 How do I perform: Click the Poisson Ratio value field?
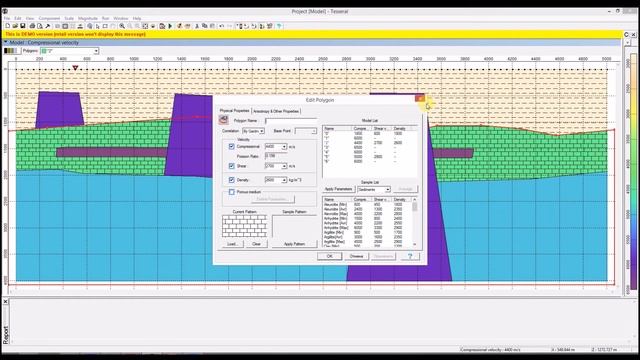pyautogui.click(x=276, y=156)
